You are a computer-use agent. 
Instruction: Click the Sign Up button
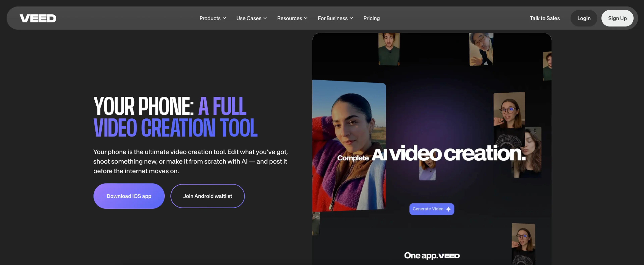pos(617,18)
